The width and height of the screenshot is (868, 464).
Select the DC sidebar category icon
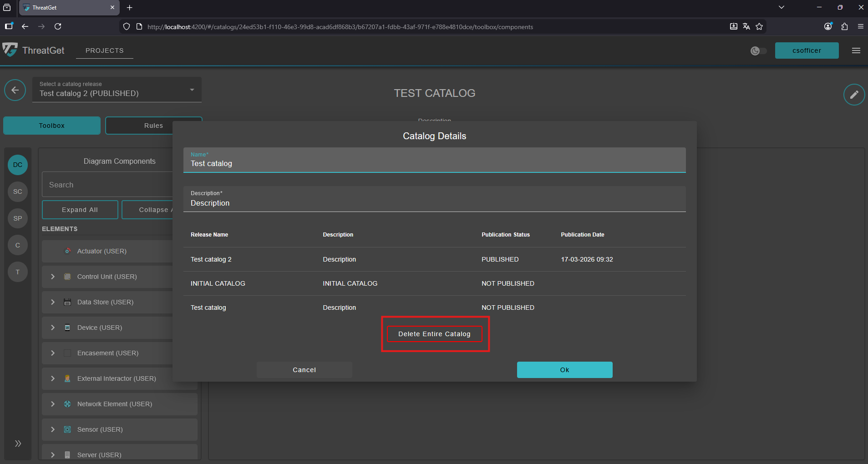point(18,165)
